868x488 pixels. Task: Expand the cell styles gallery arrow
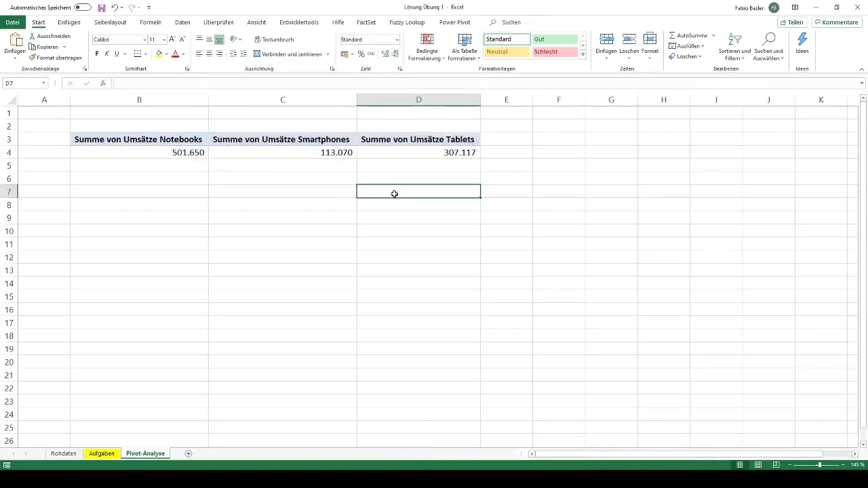coord(583,54)
